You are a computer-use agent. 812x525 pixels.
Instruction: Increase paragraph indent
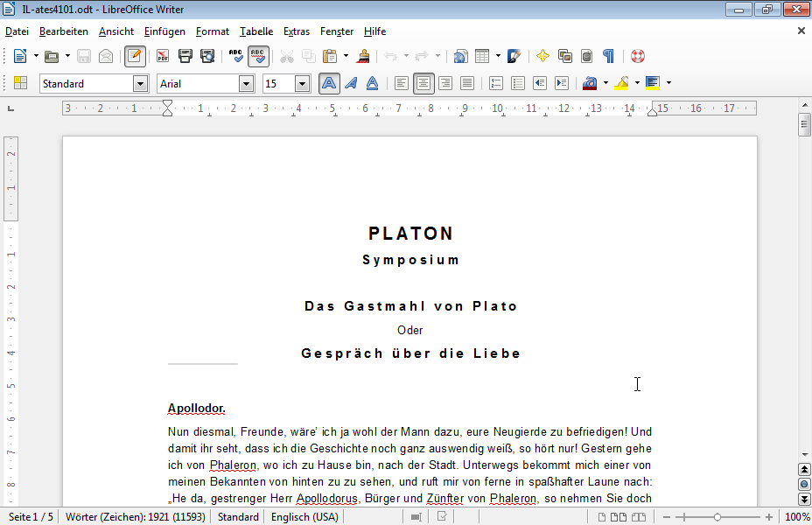[x=562, y=83]
